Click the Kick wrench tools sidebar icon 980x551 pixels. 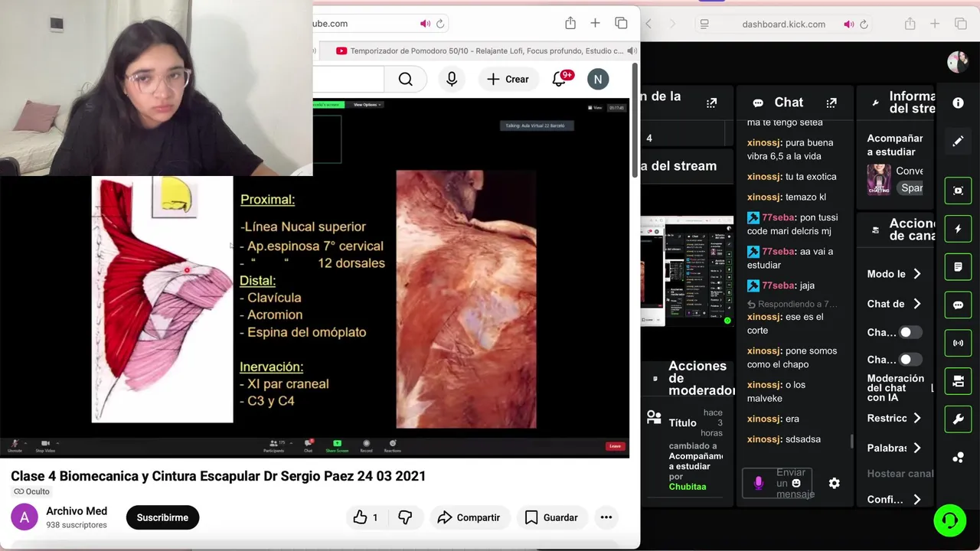tap(958, 419)
